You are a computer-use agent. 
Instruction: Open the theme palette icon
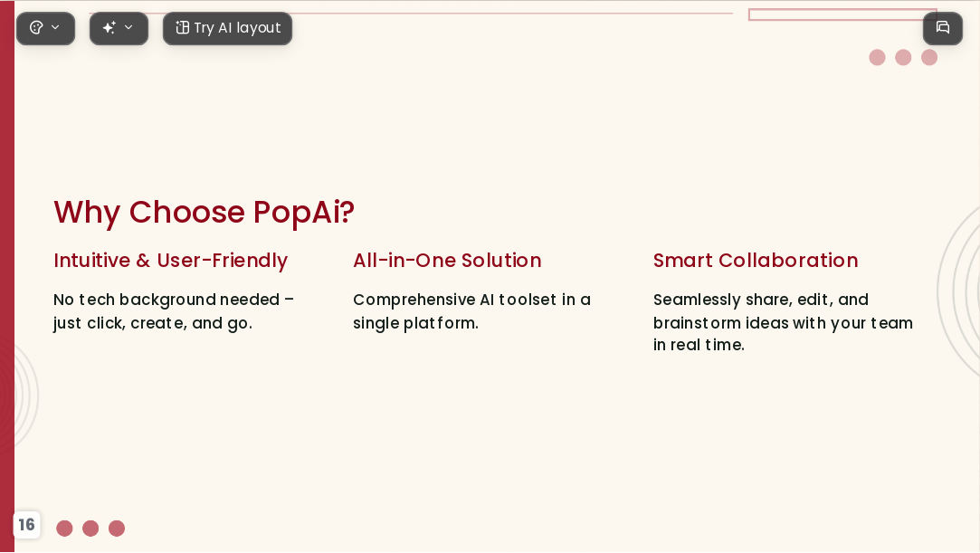[x=36, y=27]
